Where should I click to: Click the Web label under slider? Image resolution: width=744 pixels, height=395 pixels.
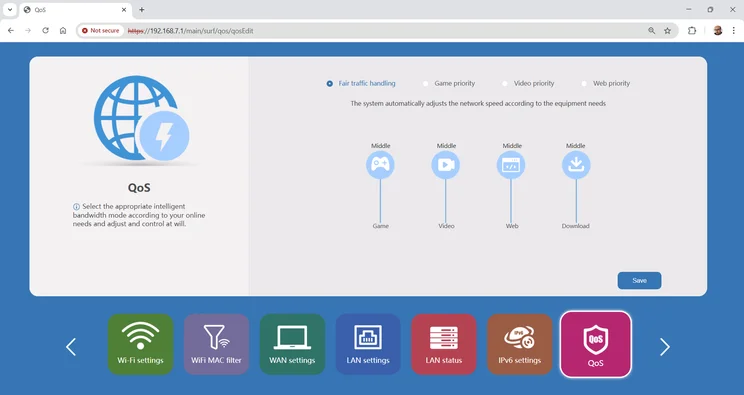tap(512, 226)
